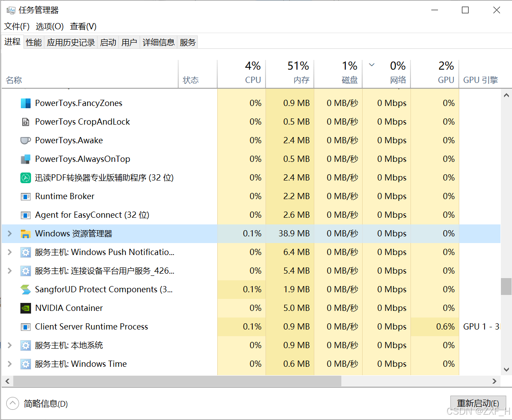Click the 6.4 MB memory value
Image resolution: width=512 pixels, height=420 pixels.
(x=297, y=252)
